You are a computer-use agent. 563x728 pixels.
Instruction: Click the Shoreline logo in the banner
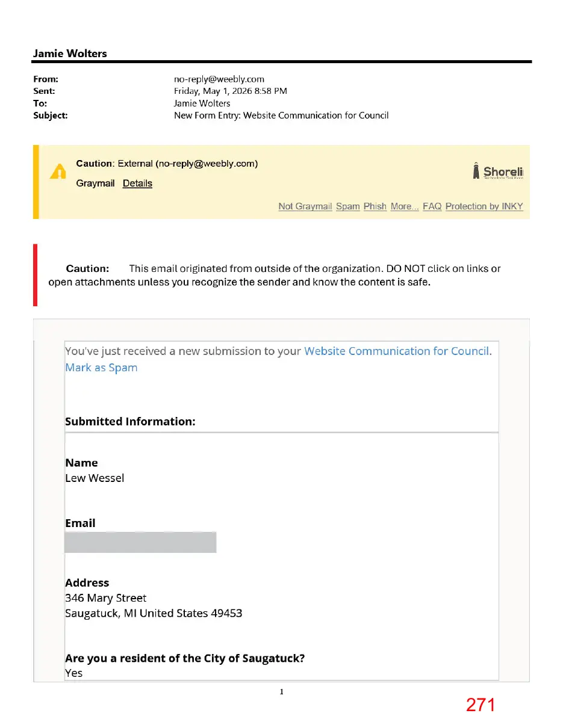498,171
